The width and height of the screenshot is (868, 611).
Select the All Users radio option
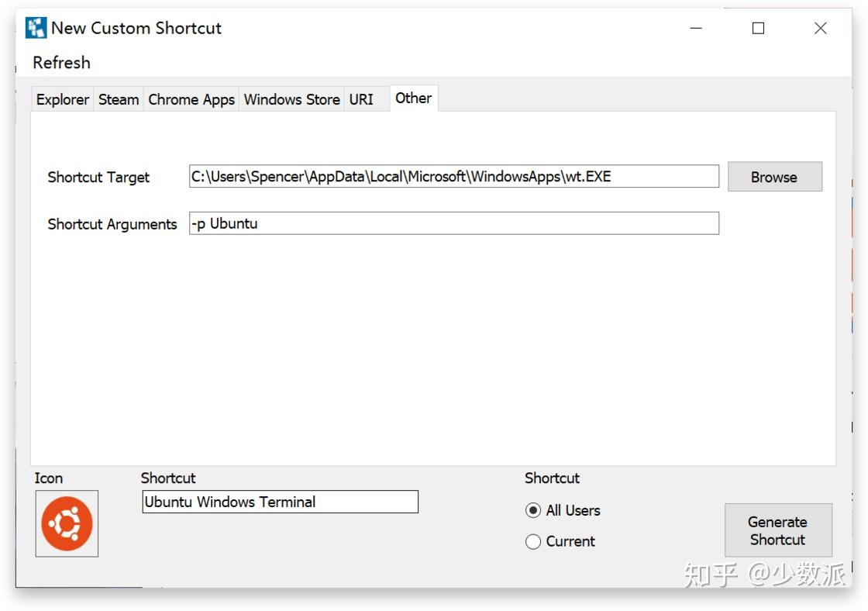pos(563,510)
